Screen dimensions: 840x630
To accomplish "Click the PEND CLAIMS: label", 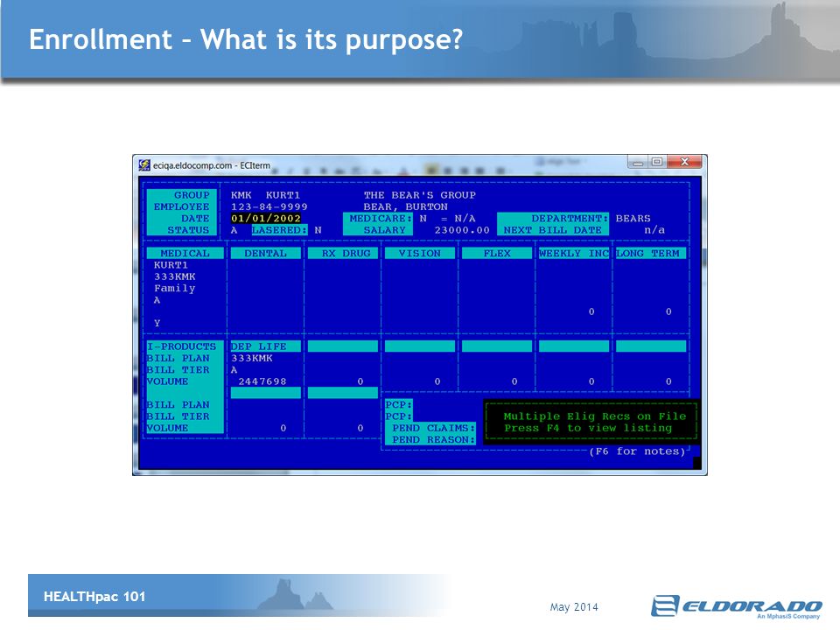I will [433, 428].
